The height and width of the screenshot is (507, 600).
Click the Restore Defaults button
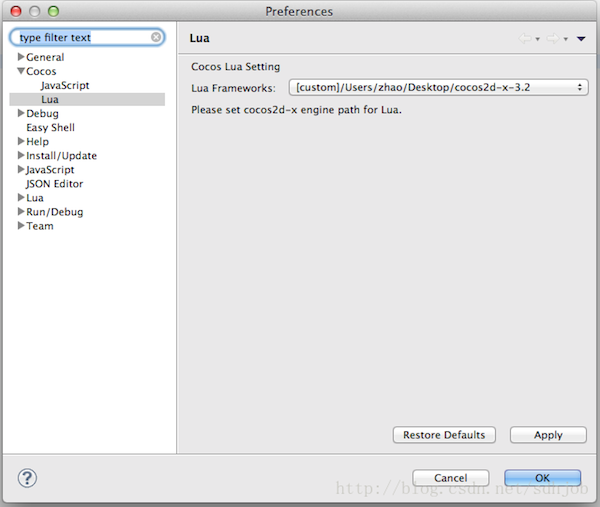tap(444, 435)
